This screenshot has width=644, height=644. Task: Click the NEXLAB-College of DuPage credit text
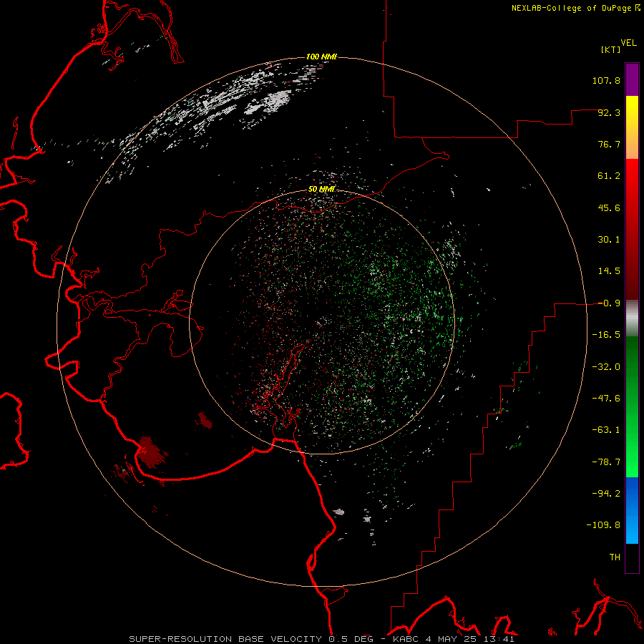coord(571,8)
